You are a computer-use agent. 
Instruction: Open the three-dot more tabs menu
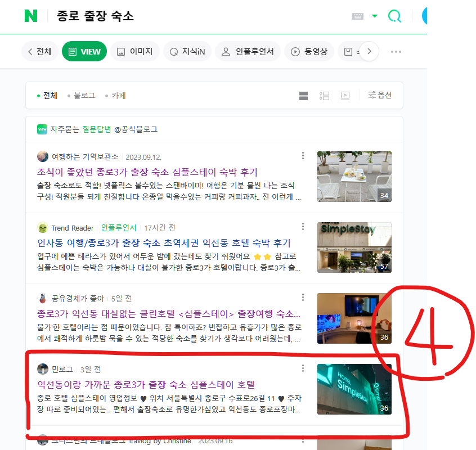click(x=396, y=52)
